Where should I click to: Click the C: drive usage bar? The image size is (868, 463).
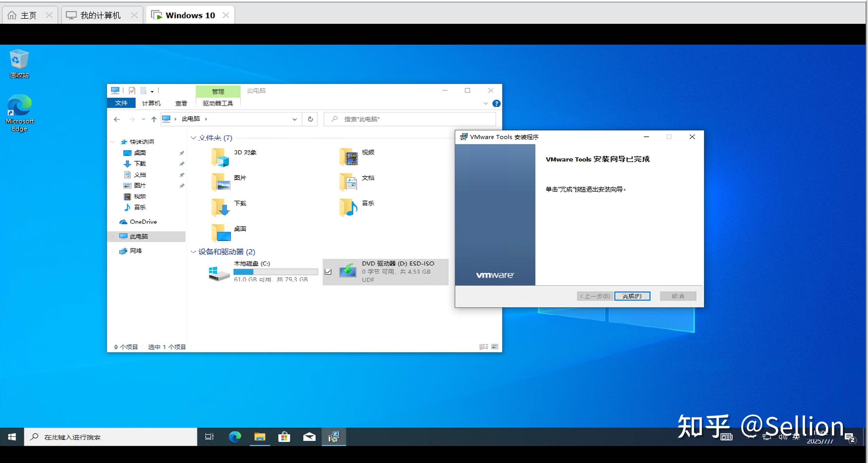276,272
